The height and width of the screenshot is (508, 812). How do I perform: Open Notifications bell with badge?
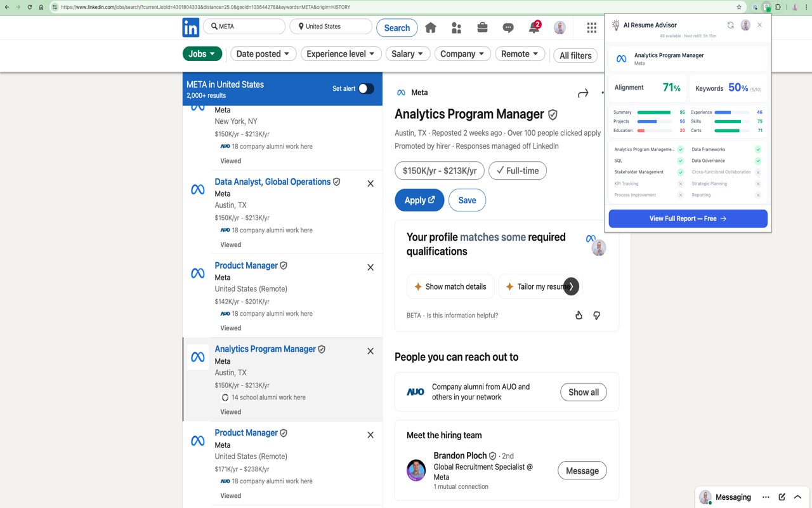(534, 27)
